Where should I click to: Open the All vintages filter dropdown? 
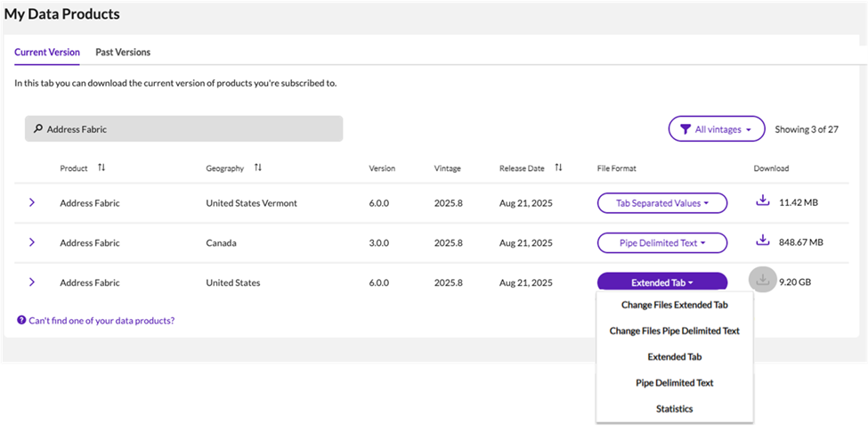[716, 129]
